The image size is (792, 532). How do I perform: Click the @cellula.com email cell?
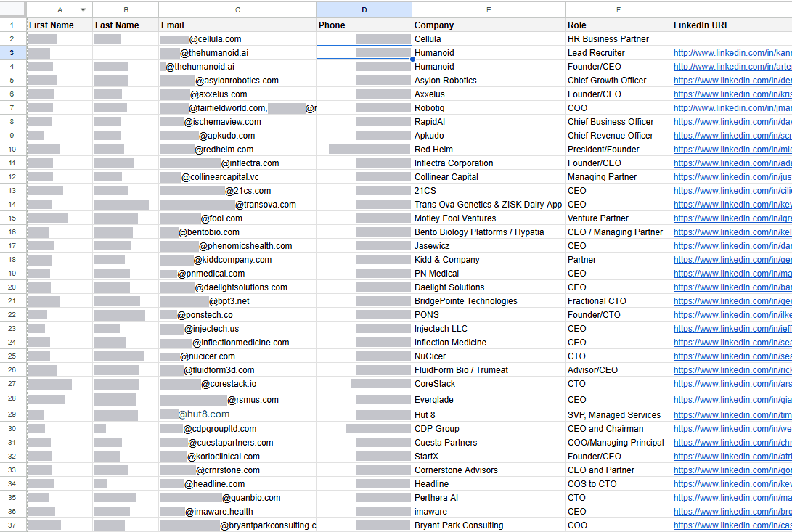pos(237,39)
